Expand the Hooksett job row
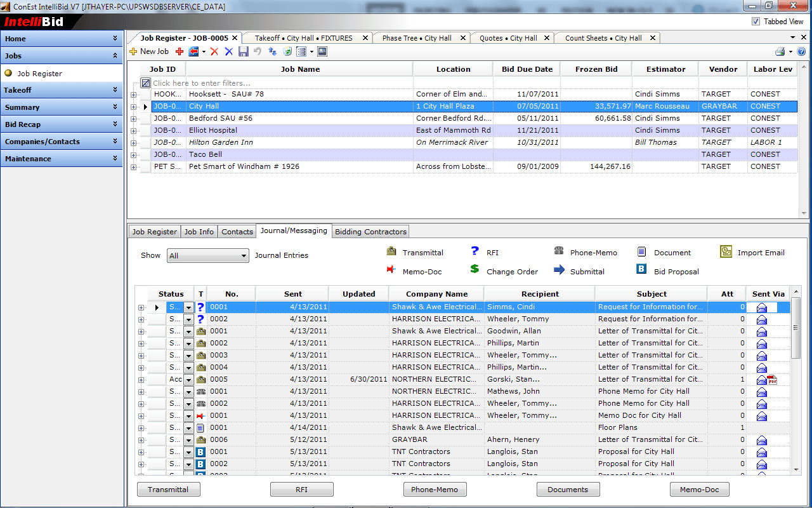Screen dimensions: 812x508 tap(133, 95)
